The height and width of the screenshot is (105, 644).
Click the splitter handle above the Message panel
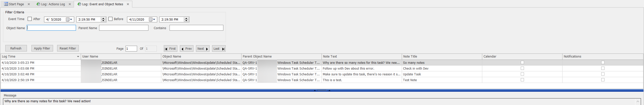tap(322, 90)
